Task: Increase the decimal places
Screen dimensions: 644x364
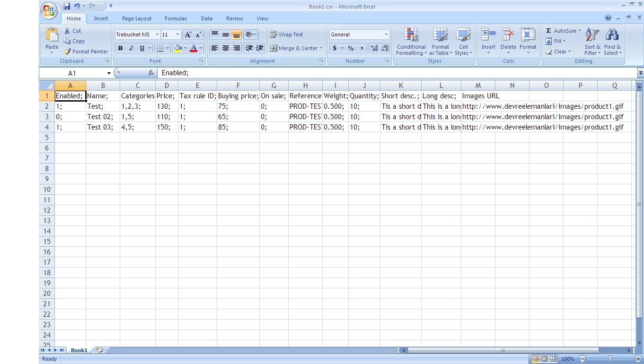Action: pos(374,48)
